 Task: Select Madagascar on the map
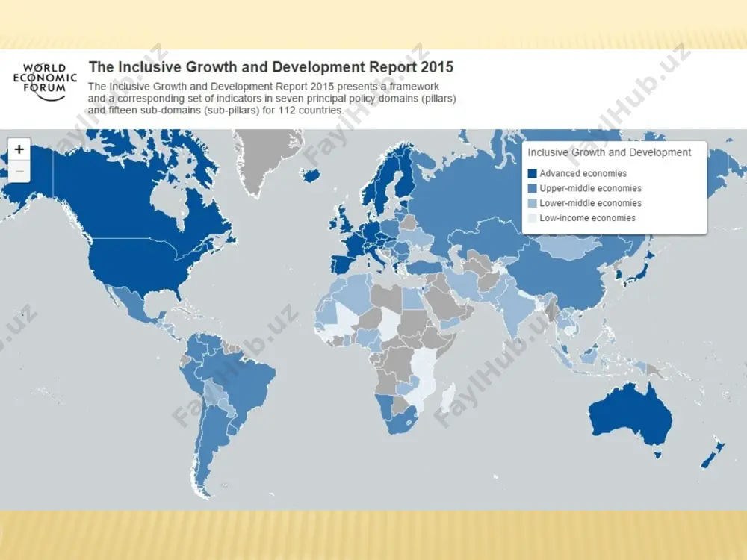[x=447, y=399]
